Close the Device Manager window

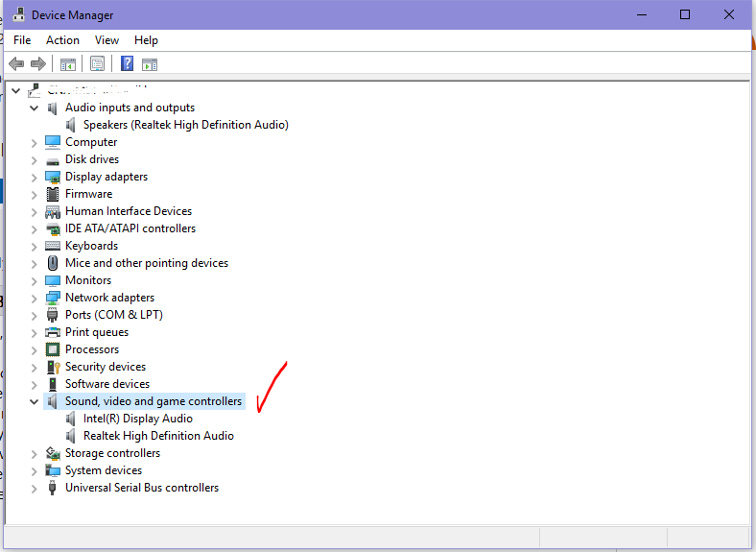tap(729, 15)
